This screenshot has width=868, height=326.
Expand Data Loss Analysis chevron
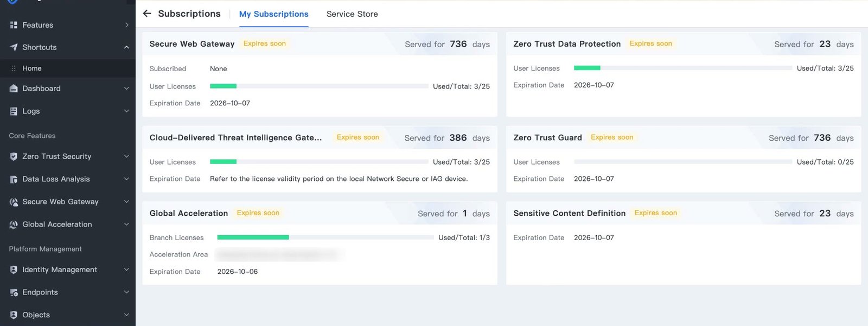click(126, 179)
